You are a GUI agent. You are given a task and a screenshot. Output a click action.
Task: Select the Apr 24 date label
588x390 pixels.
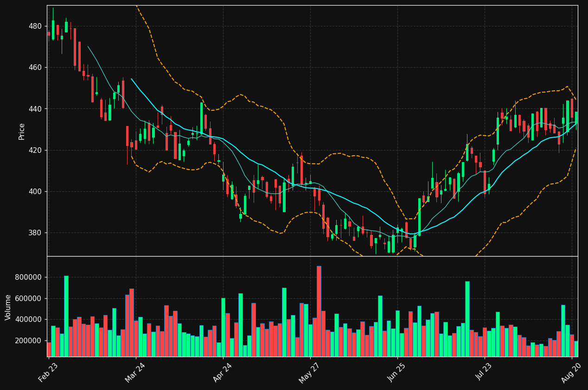222,372
